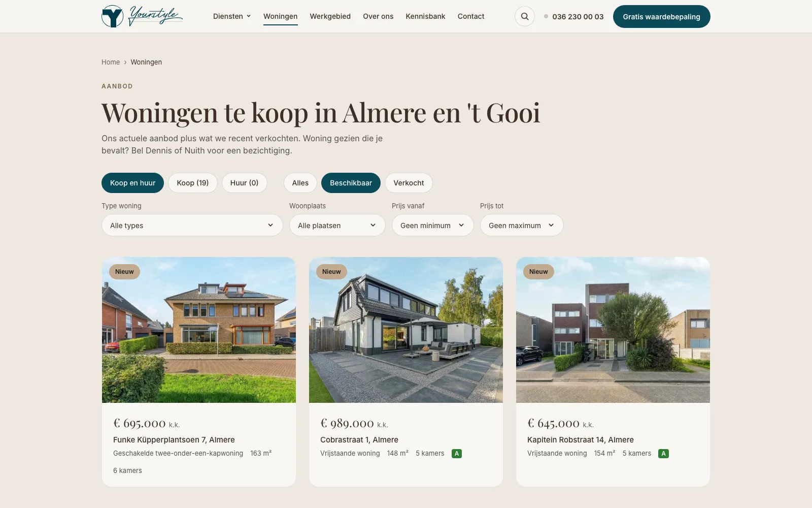This screenshot has width=812, height=508.
Task: Click price € 989.000 k.k.
Action: (x=354, y=423)
